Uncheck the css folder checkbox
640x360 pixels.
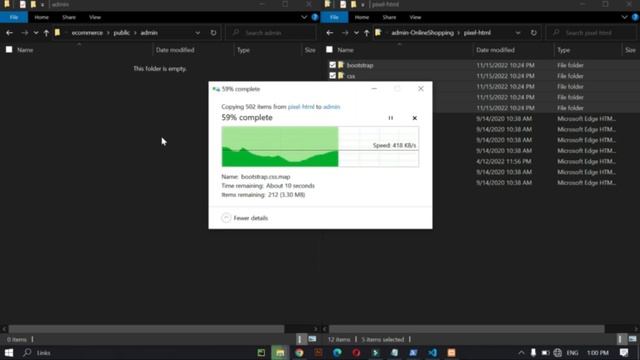(333, 76)
